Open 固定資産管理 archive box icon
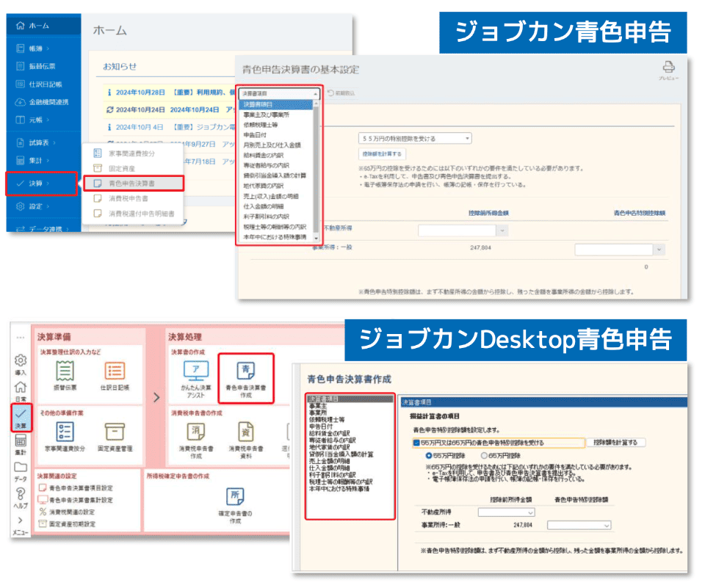The width and height of the screenshot is (705, 588). (x=114, y=432)
